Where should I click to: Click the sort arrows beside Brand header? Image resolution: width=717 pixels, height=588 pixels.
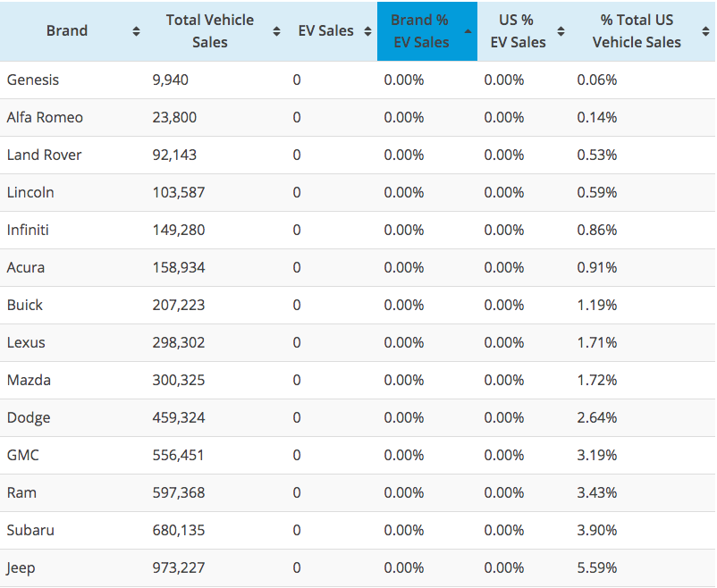pyautogui.click(x=136, y=31)
